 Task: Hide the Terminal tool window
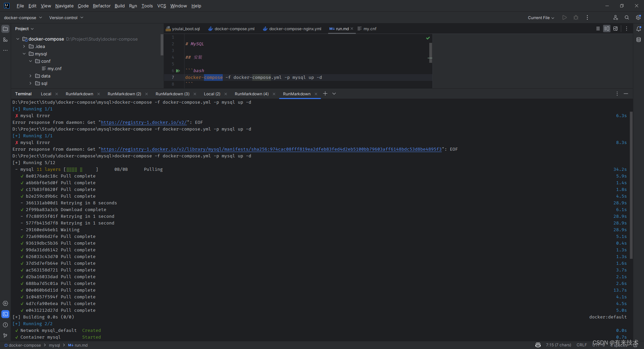[x=626, y=94]
